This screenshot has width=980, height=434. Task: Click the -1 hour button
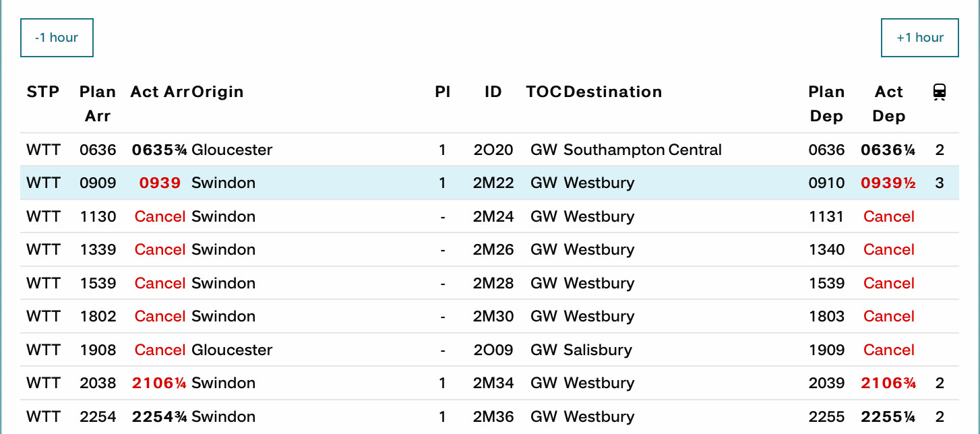[x=57, y=38]
